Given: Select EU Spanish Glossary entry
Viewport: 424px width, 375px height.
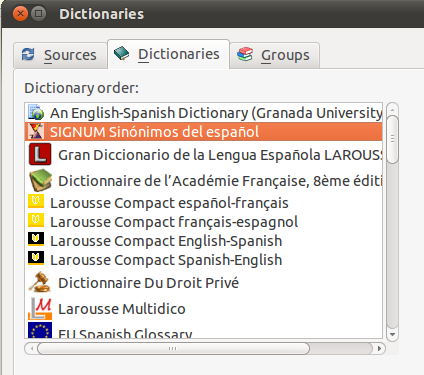Looking at the screenshot, I should [x=204, y=330].
